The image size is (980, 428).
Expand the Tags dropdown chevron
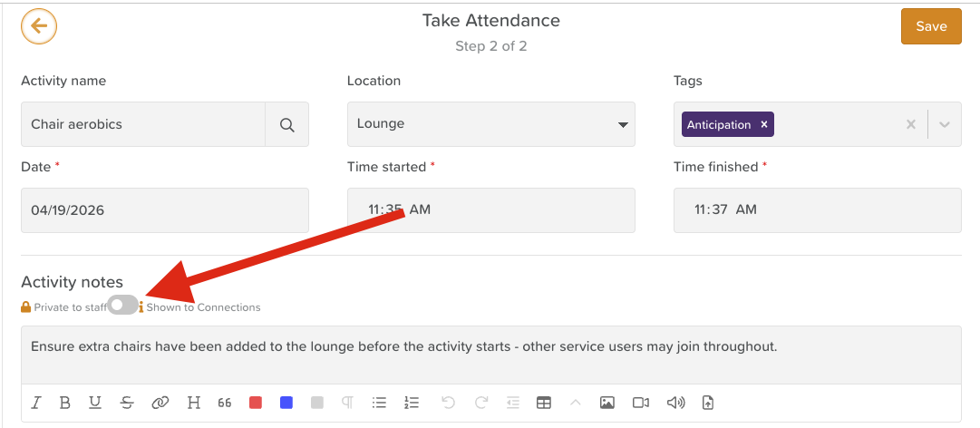(x=944, y=125)
